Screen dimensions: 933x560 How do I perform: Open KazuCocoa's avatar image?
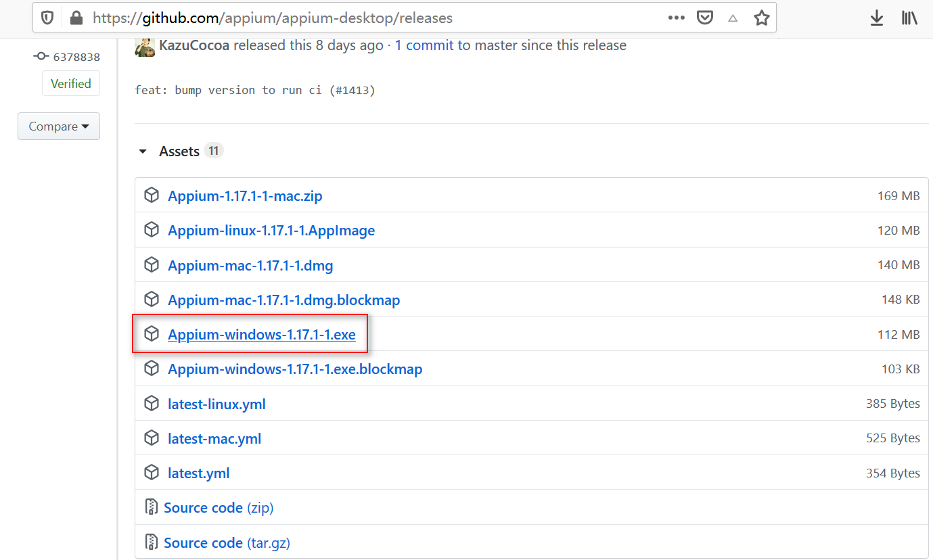tap(145, 46)
